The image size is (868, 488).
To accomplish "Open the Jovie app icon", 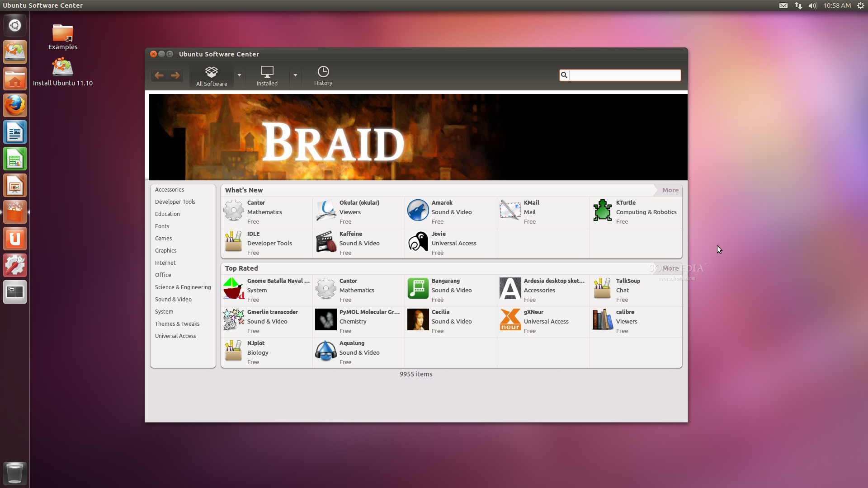I will tap(418, 242).
